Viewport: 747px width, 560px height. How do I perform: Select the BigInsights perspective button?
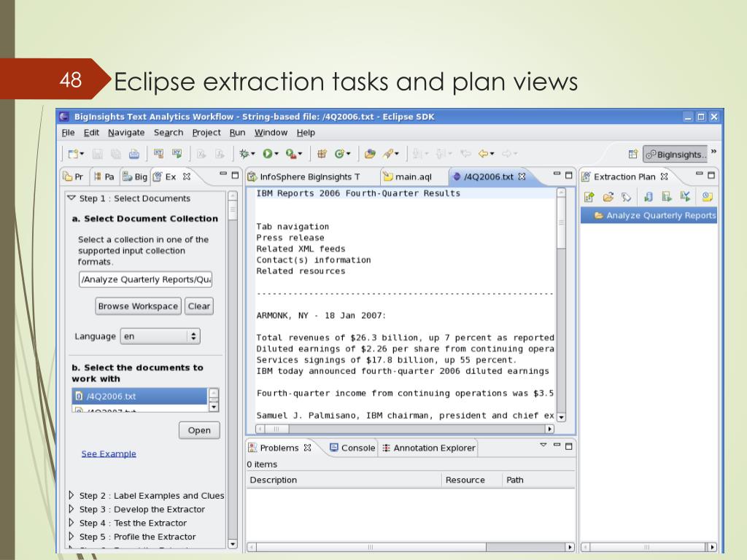(x=676, y=155)
